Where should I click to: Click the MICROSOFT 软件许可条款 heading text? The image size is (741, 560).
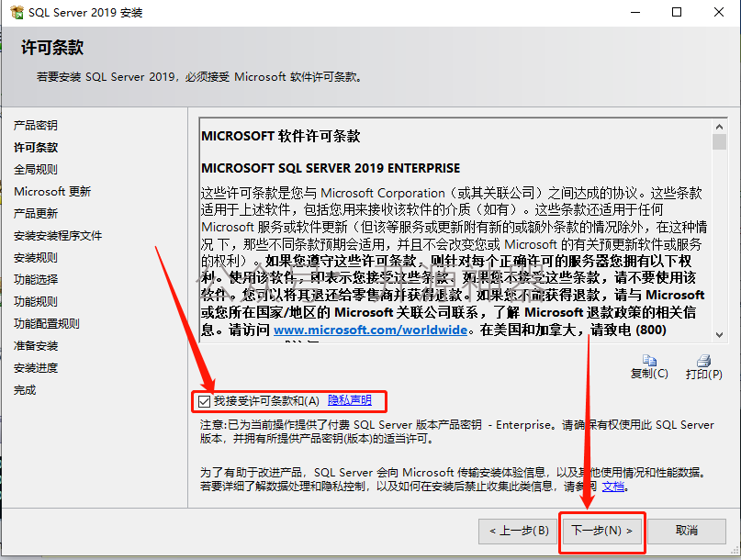[281, 136]
